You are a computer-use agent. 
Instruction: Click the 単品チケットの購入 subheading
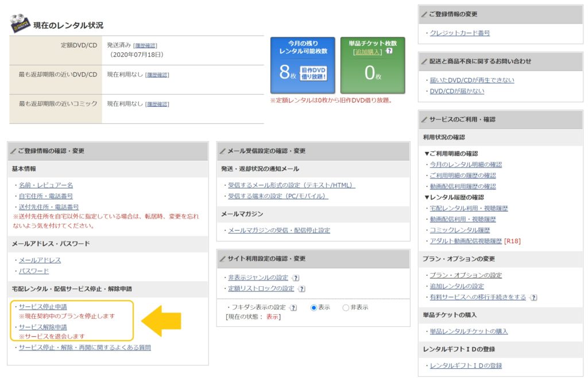[x=450, y=315]
